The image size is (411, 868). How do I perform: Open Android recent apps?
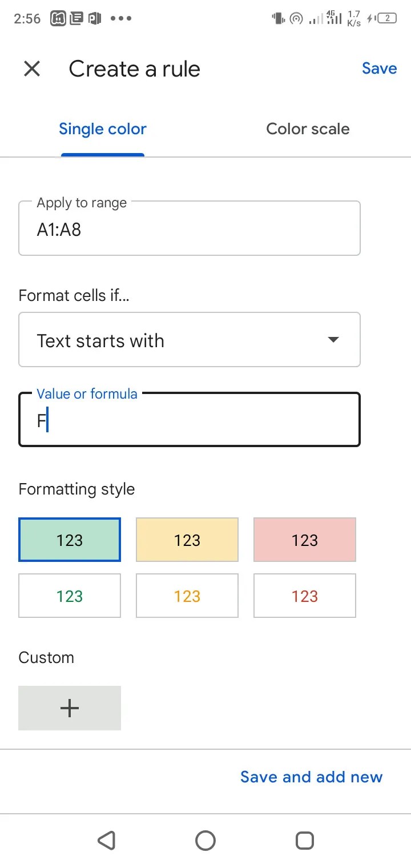coord(305,841)
